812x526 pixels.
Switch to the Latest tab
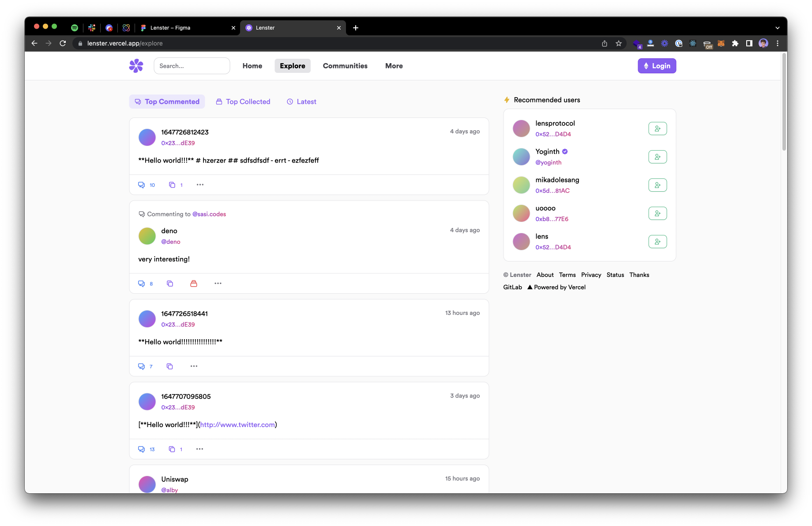coord(301,102)
